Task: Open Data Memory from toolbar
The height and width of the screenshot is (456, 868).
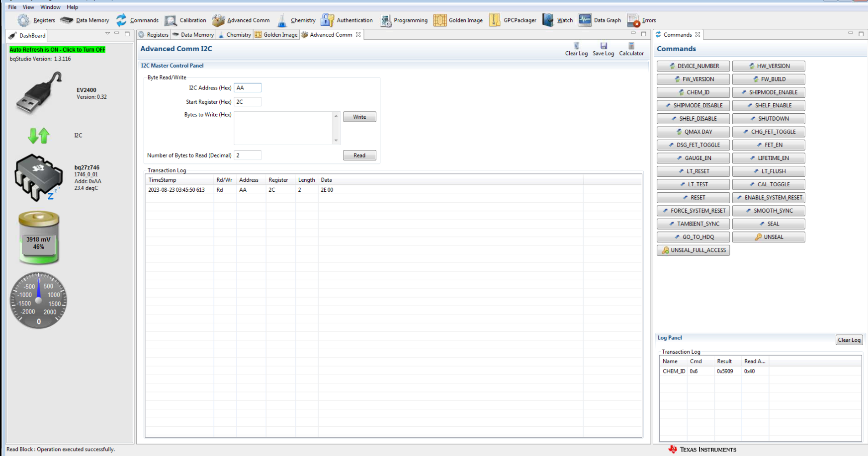Action: click(x=85, y=20)
